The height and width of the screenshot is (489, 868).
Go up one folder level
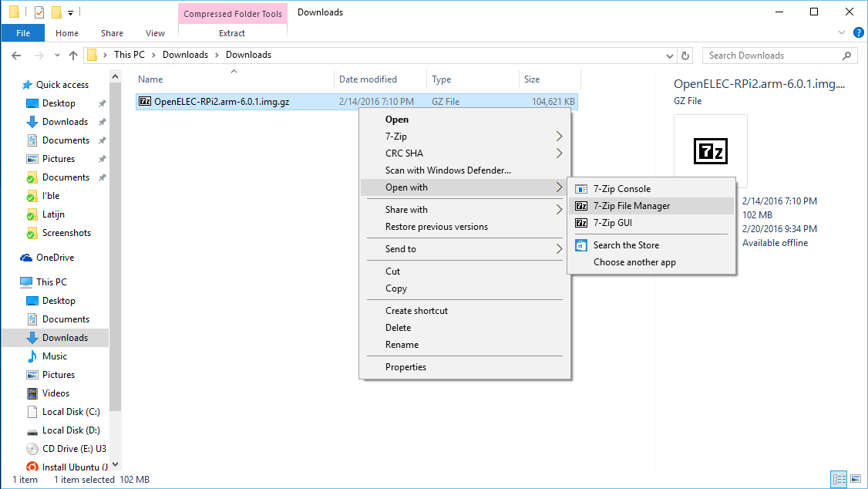coord(73,55)
